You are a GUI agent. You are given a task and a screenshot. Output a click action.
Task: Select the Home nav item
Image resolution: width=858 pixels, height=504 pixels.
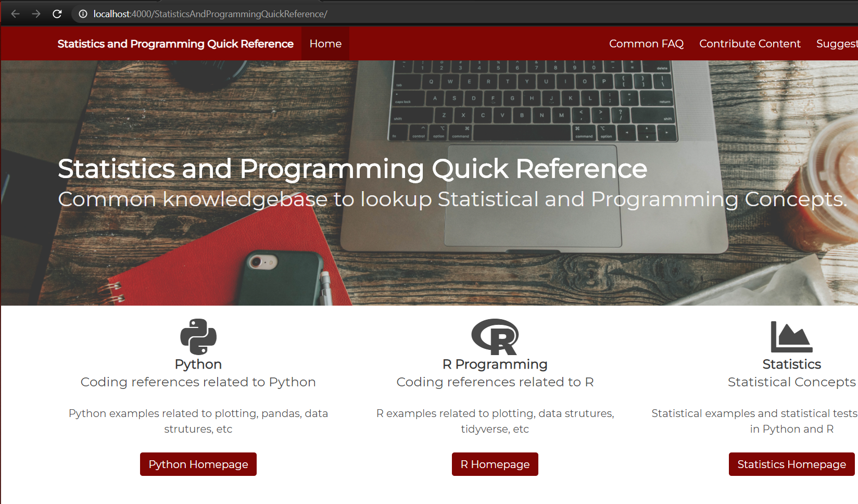point(325,44)
